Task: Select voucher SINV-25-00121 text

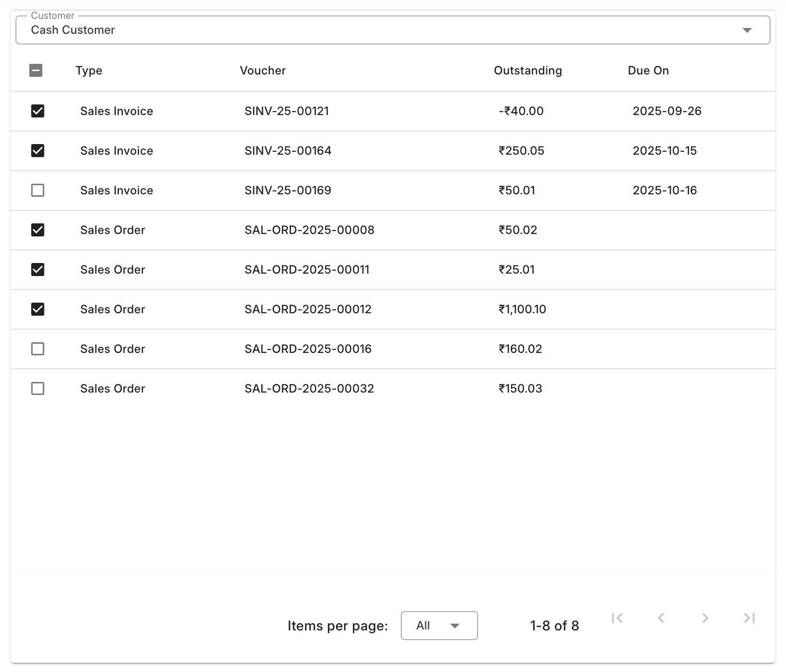Action: coord(287,111)
